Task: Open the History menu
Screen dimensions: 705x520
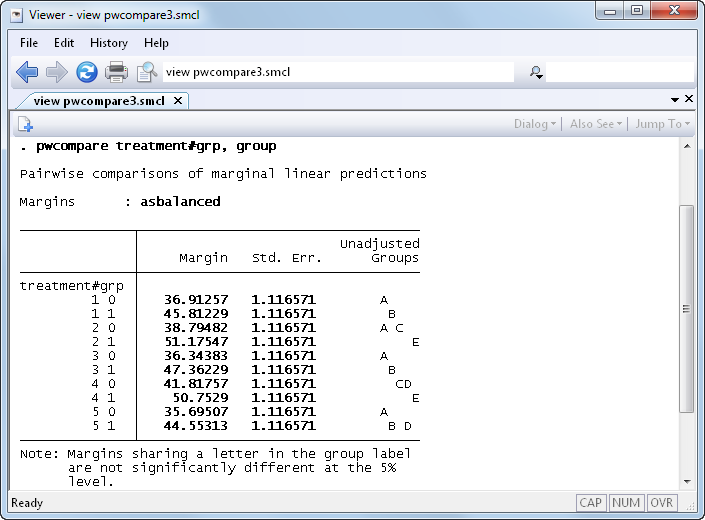Action: pyautogui.click(x=108, y=43)
